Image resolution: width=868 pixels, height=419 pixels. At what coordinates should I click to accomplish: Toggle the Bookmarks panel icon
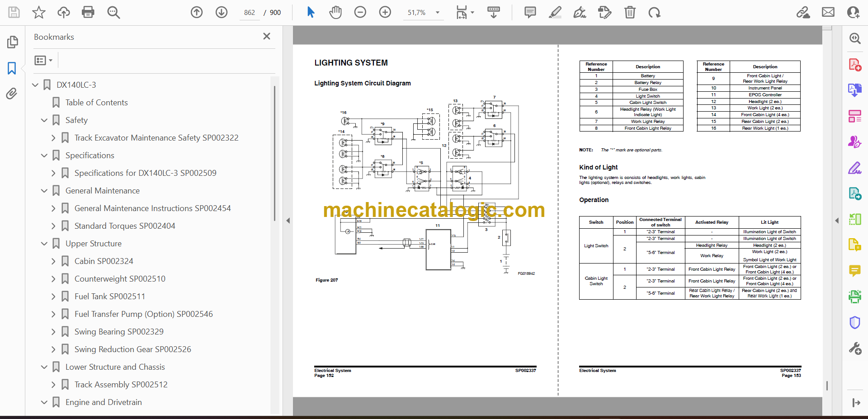(x=12, y=68)
